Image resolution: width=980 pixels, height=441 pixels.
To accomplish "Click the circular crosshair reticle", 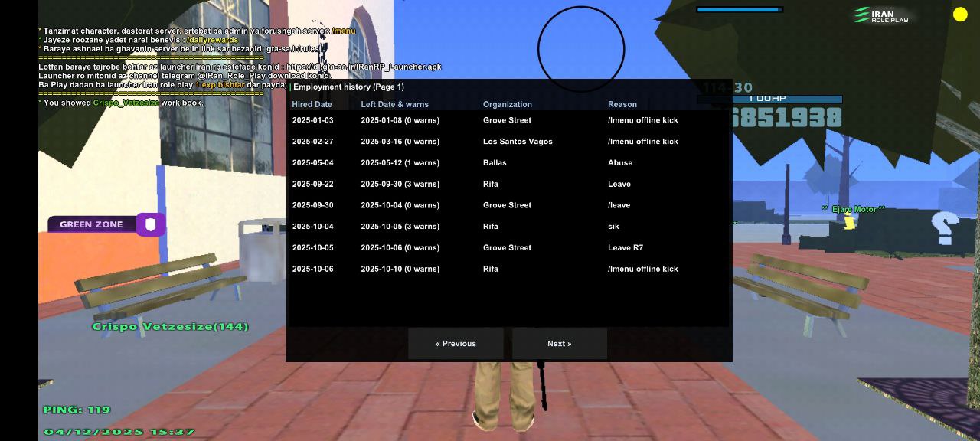I will pos(581,50).
